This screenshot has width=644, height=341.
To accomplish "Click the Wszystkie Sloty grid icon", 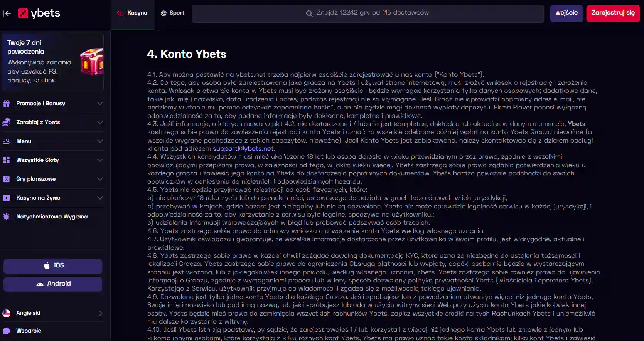I will 6,160.
